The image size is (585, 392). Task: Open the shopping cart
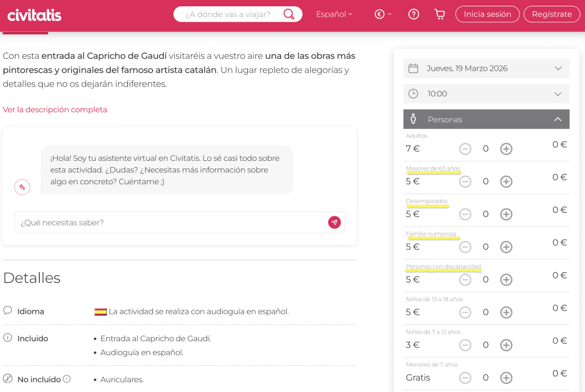coord(439,14)
